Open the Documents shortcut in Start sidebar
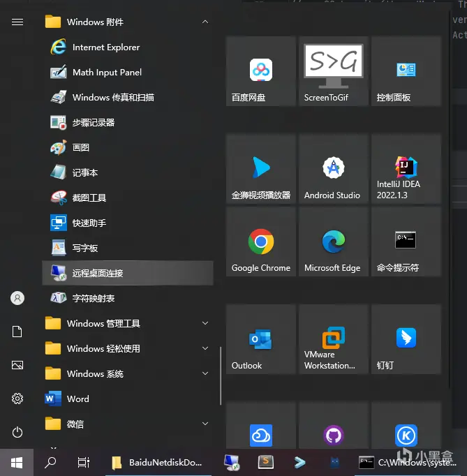The image size is (467, 476). pos(17,332)
